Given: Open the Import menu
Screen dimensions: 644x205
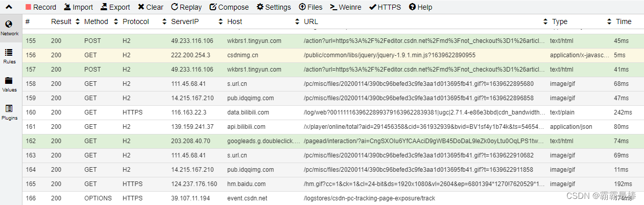Looking at the screenshot, I should pyautogui.click(x=79, y=7).
